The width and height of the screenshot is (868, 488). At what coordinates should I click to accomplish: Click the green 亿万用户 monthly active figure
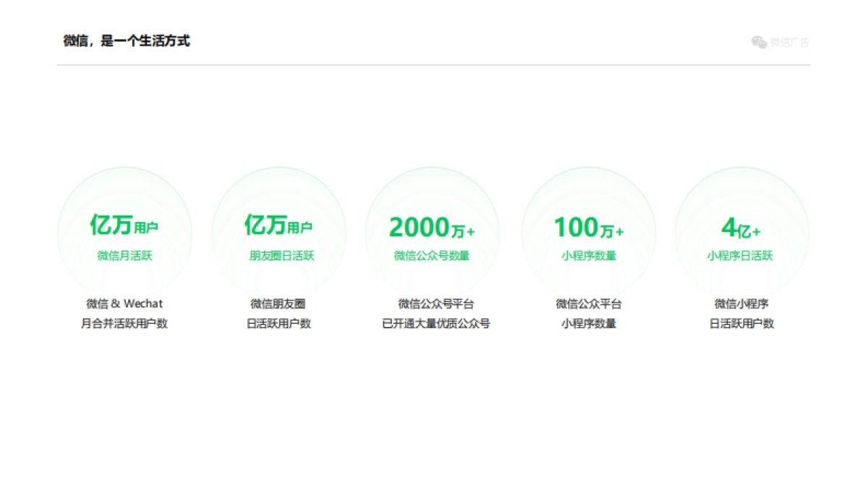pyautogui.click(x=123, y=226)
